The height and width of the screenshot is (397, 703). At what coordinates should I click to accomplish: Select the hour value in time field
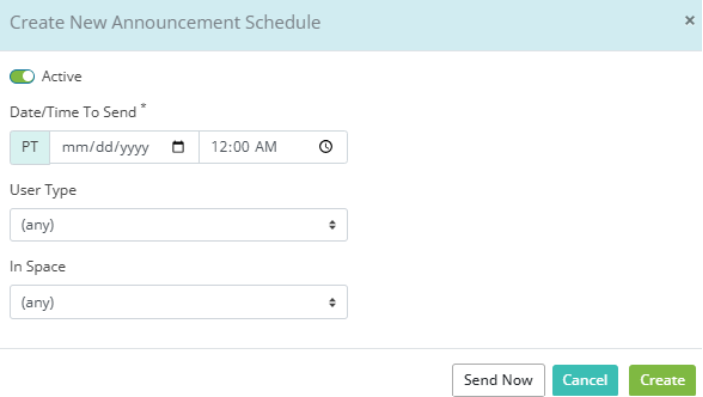(x=218, y=147)
